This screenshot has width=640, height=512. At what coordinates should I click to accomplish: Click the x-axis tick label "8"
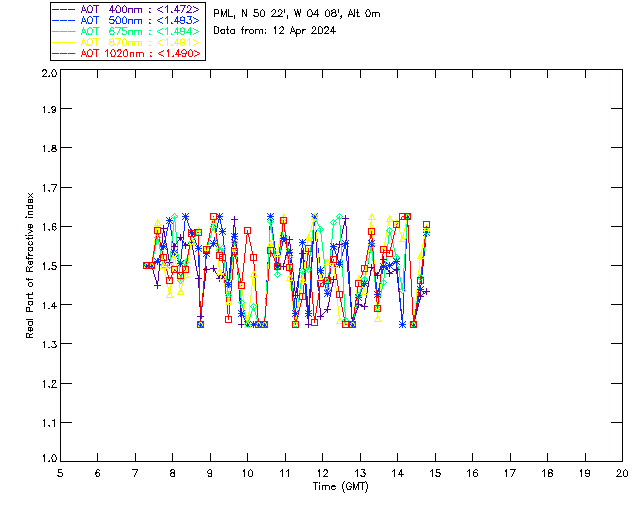(173, 473)
